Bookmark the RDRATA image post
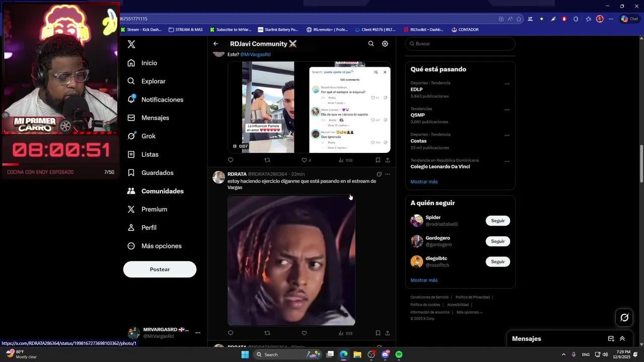 coord(378,333)
